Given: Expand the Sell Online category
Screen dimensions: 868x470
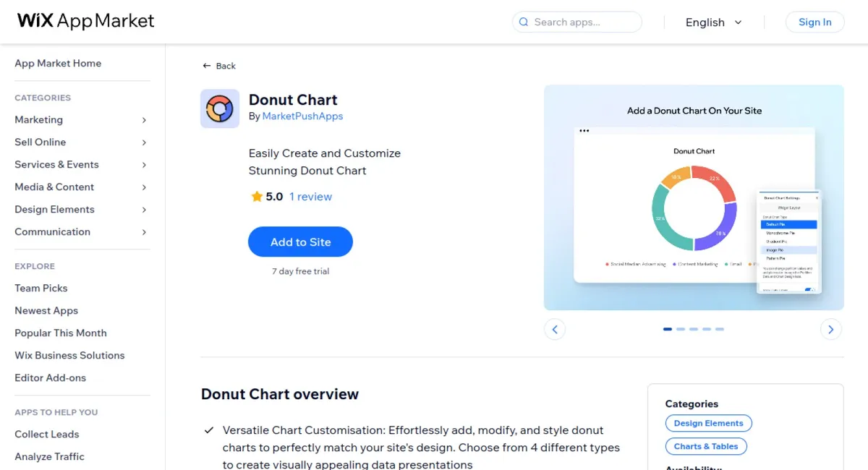Looking at the screenshot, I should coord(42,142).
